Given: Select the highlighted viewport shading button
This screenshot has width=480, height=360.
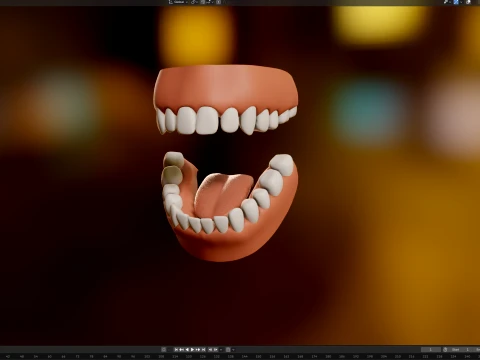Looking at the screenshot, I should [x=456, y=2].
